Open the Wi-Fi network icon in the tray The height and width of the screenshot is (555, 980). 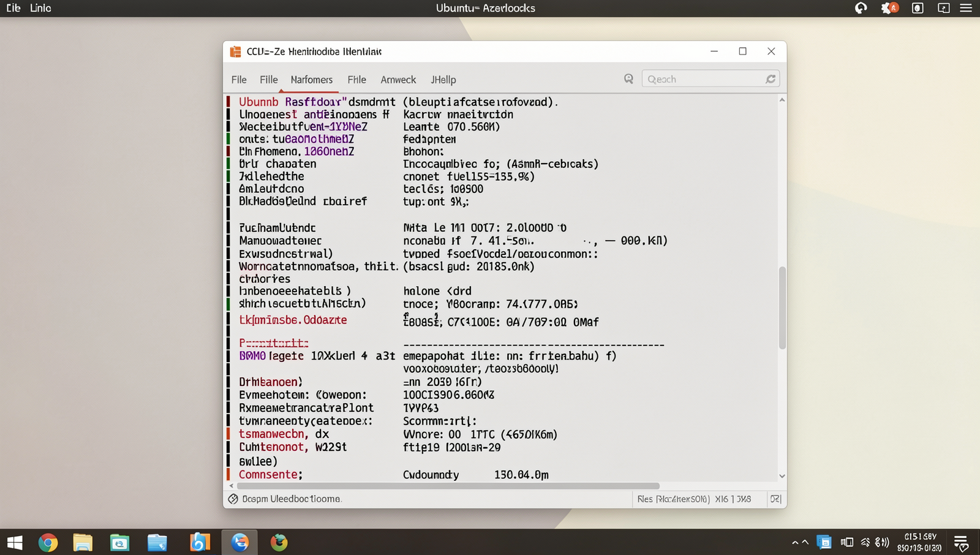[865, 542]
